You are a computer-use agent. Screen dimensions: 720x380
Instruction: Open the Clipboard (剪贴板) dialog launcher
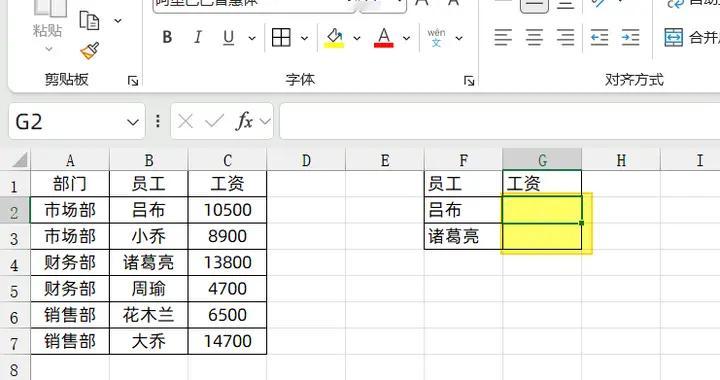pyautogui.click(x=133, y=81)
